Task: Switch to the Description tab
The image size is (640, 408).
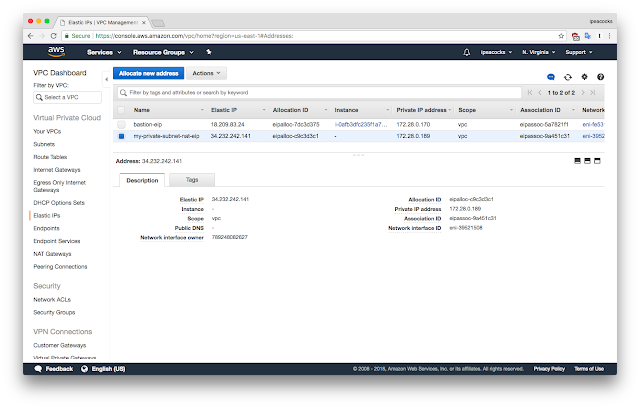Action: tap(142, 180)
